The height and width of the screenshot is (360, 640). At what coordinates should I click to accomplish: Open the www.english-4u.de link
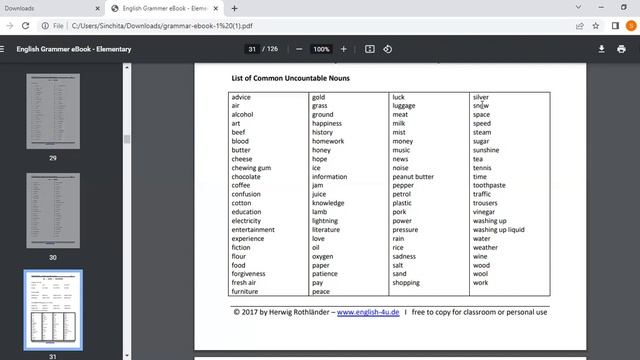(x=368, y=312)
